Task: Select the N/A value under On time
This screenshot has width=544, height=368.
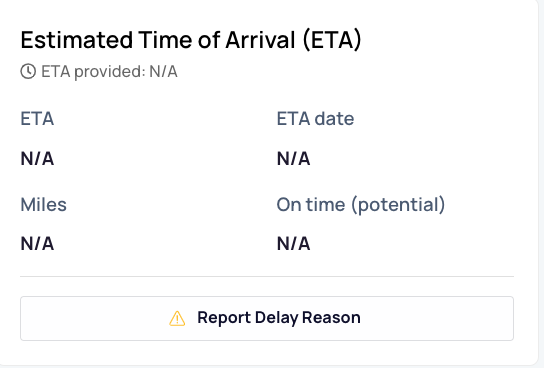Action: tap(294, 243)
